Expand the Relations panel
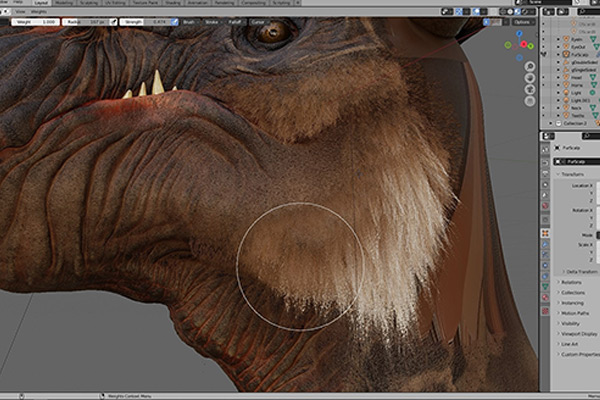 [x=569, y=282]
